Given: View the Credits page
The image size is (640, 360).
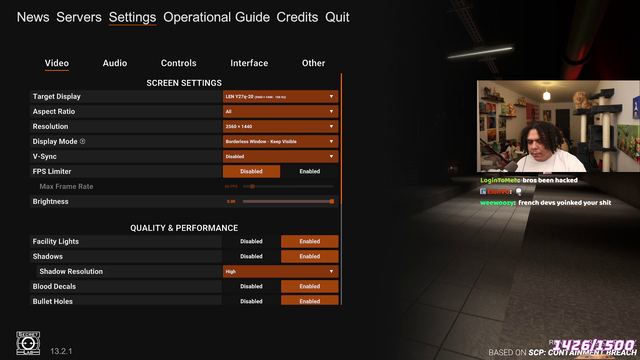Looking at the screenshot, I should click(297, 17).
